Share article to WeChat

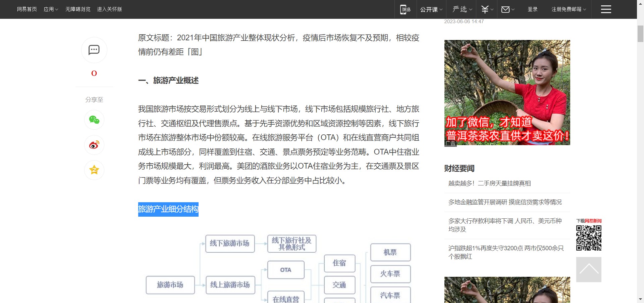click(94, 120)
